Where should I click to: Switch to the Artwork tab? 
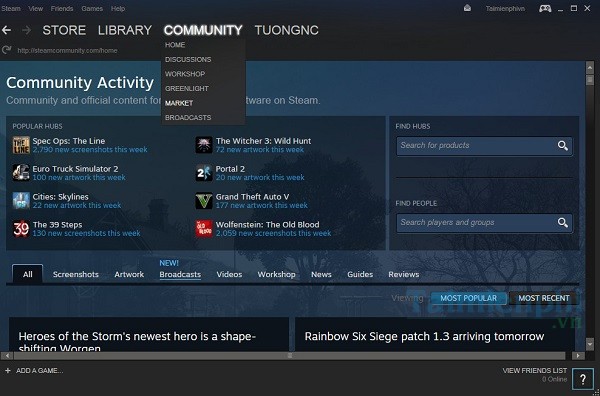[x=129, y=274]
